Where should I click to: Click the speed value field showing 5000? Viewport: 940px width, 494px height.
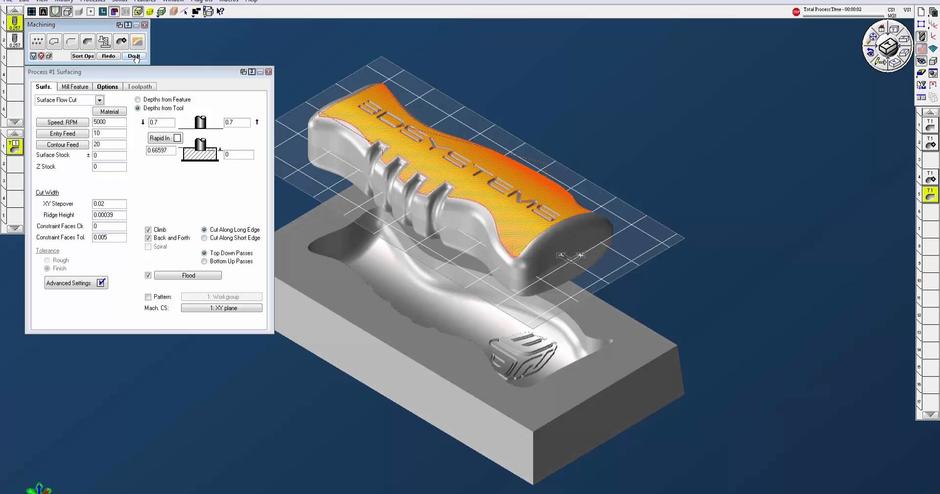point(109,122)
